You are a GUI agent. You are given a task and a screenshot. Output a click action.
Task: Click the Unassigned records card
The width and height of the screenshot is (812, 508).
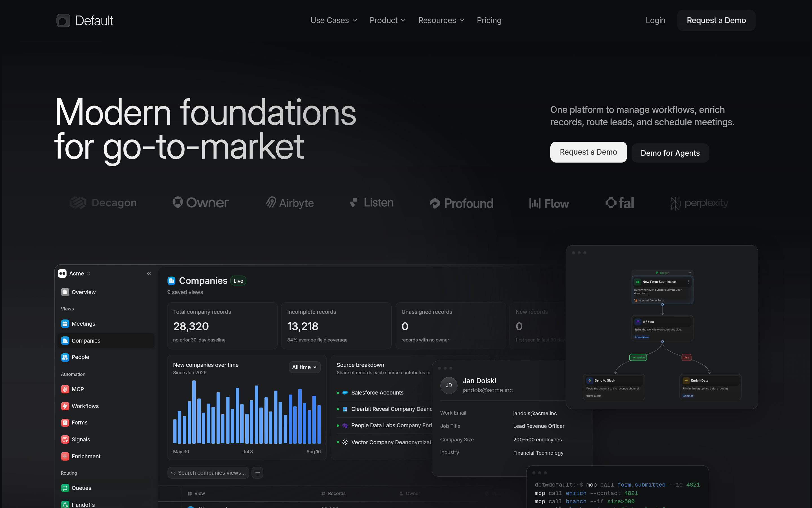pos(451,326)
